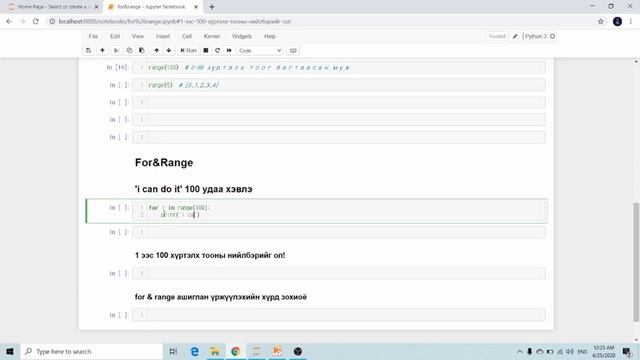
Task: Select the cell containing range(100) comment
Action: [x=339, y=67]
